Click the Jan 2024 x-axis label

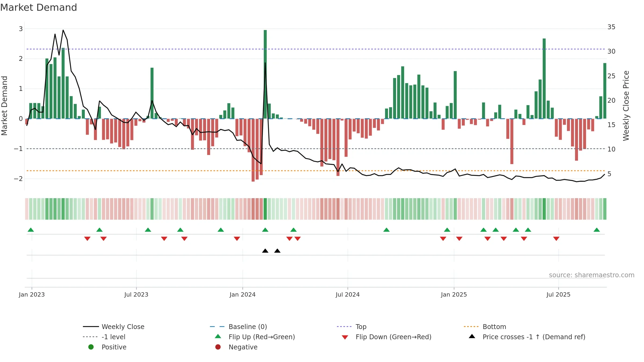click(x=243, y=294)
